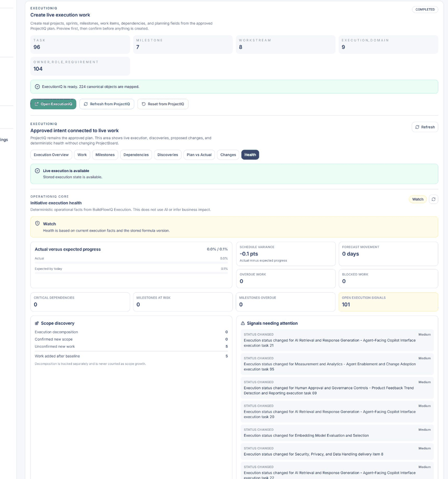The height and width of the screenshot is (479, 448).
Task: Click the MILESTONE 7 stat card
Action: (x=183, y=44)
